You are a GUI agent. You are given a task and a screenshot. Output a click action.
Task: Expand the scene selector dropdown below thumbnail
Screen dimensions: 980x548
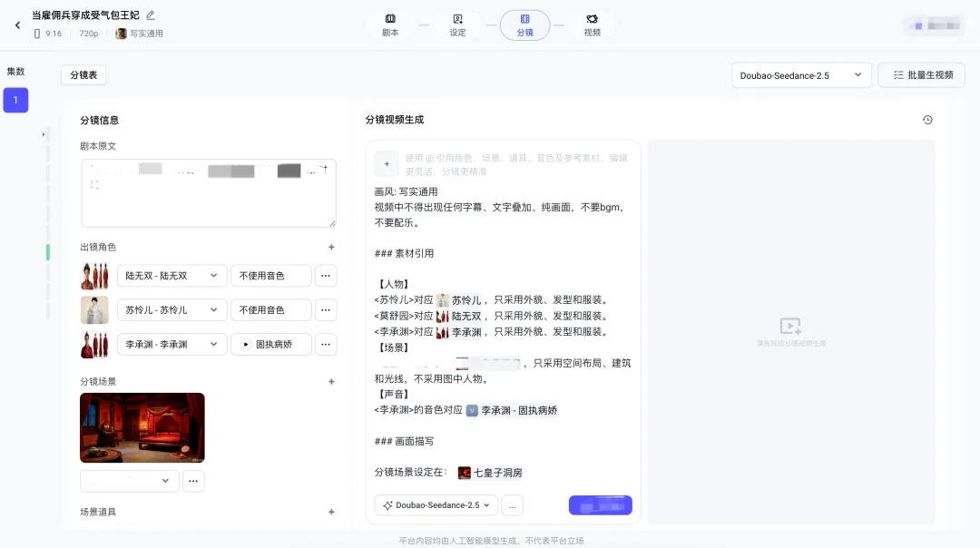tap(130, 481)
